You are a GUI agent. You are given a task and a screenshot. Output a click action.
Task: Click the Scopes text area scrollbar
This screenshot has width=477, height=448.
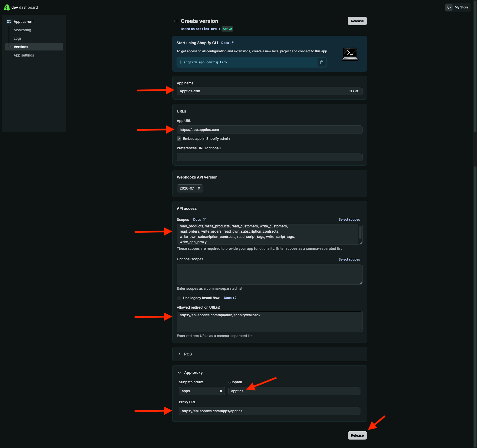click(360, 233)
